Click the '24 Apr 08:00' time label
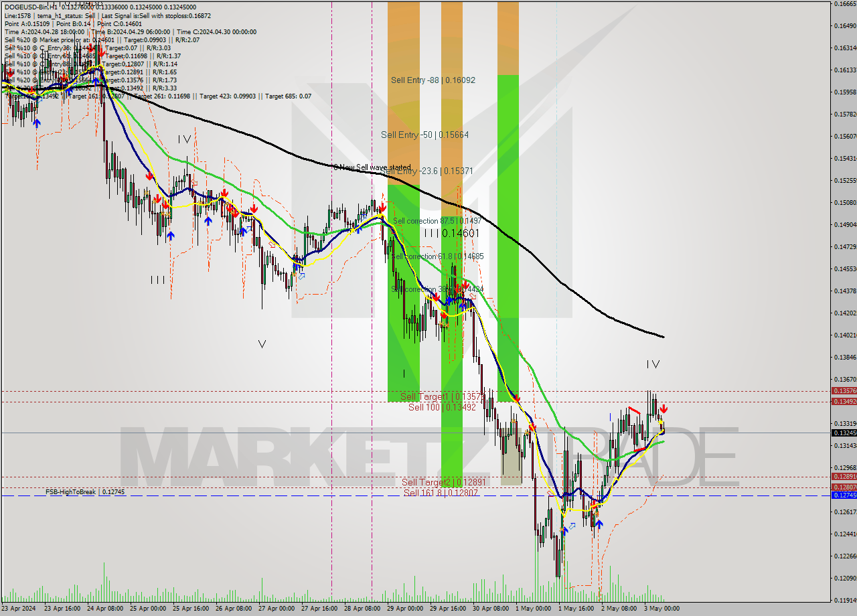Screen dimensions: 857x616 (x=104, y=609)
